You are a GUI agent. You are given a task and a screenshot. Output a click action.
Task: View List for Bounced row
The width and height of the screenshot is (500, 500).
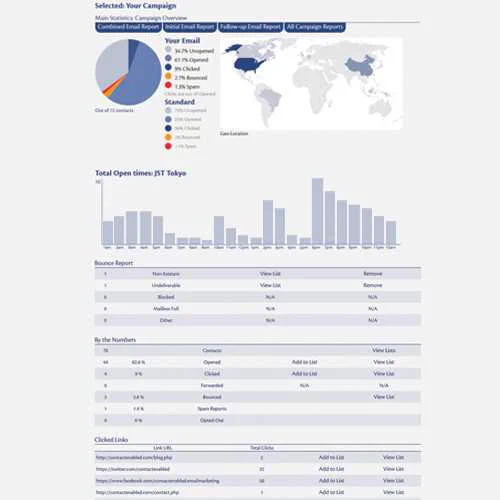[x=384, y=397]
